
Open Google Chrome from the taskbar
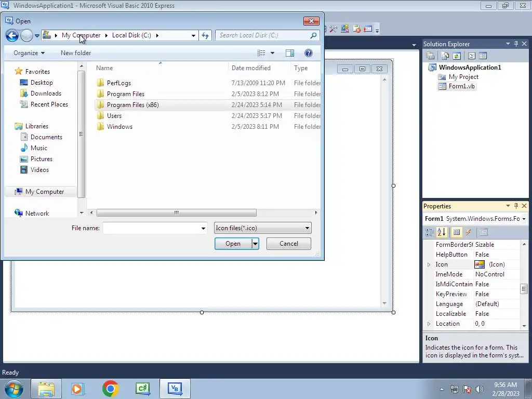[110, 389]
